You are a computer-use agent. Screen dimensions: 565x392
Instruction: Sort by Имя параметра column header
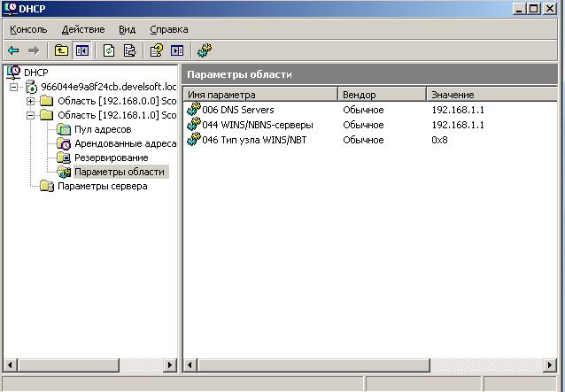pos(260,95)
